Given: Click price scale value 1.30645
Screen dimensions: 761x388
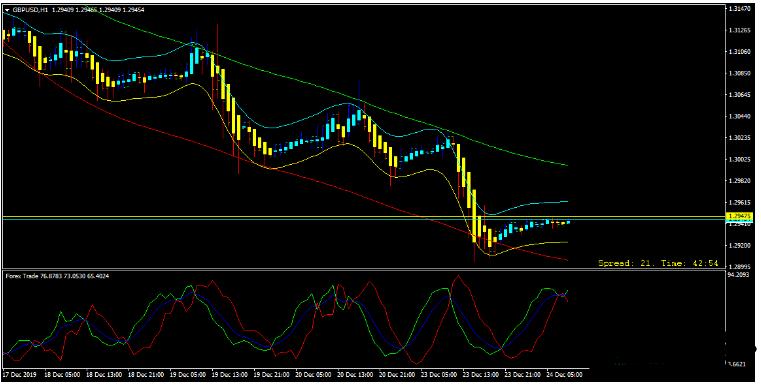Looking at the screenshot, I should click(x=739, y=95).
